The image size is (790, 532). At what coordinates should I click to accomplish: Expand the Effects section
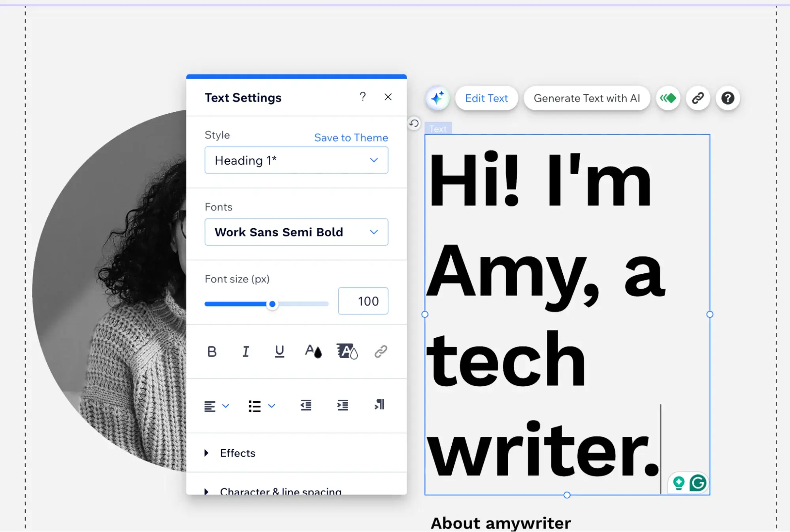[237, 453]
